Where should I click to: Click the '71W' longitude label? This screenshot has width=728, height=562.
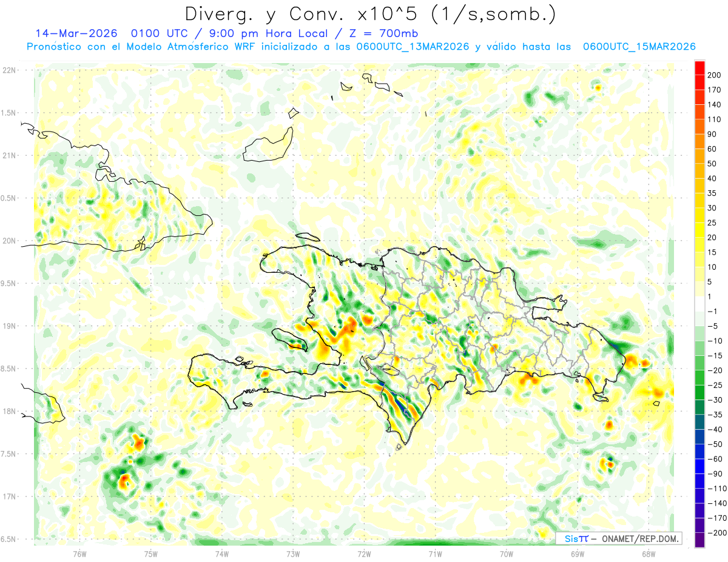tap(435, 553)
